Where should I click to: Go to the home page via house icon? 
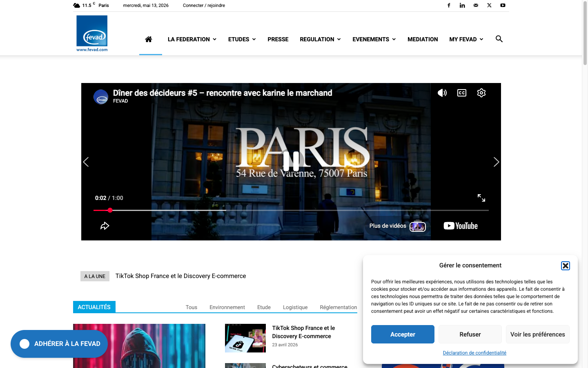tap(149, 39)
